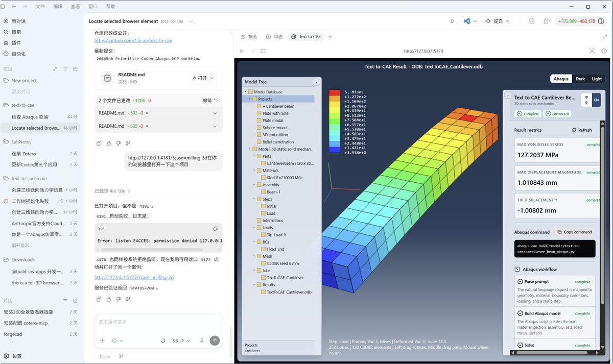This screenshot has height=364, width=613.
Task: Open the terminal icon in top toolbar
Action: point(532,21)
